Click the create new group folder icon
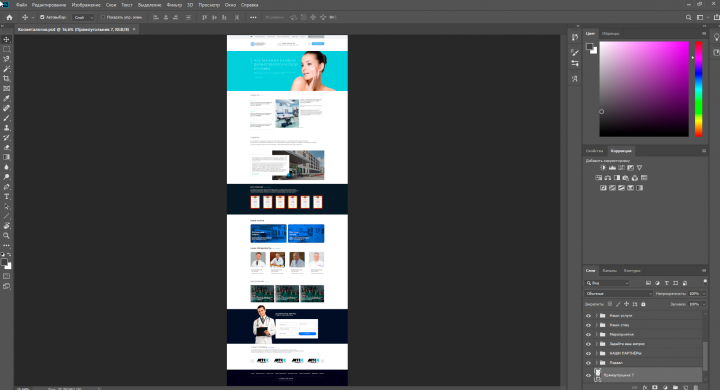This screenshot has width=720, height=390. (676, 387)
